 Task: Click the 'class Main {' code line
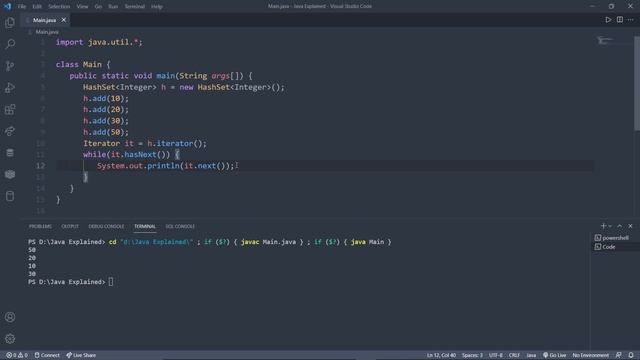(x=83, y=64)
